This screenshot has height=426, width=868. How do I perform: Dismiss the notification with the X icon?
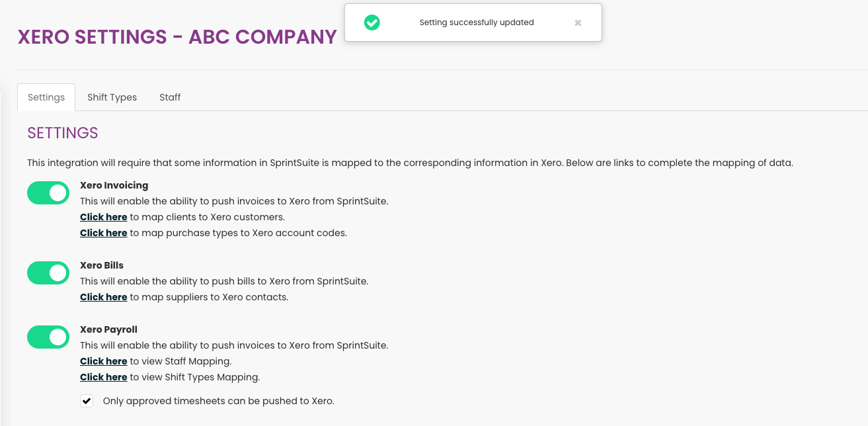[578, 22]
